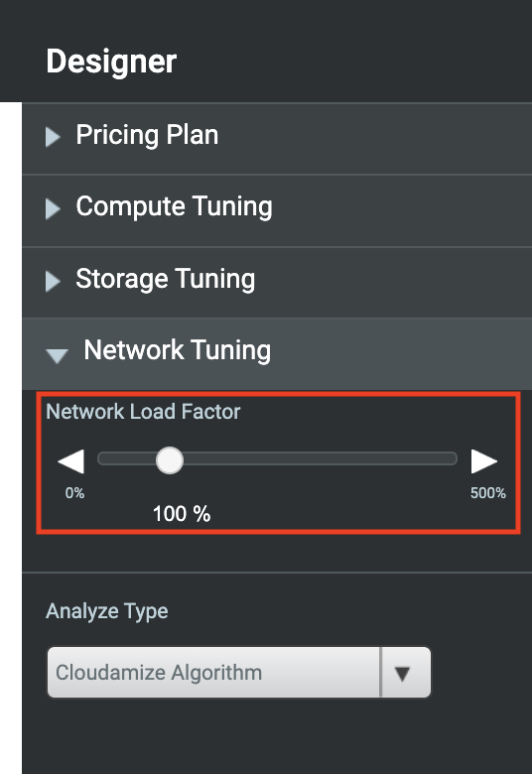Viewport: 532px width, 774px height.
Task: Open the Storage Tuning section title
Action: coord(166,279)
